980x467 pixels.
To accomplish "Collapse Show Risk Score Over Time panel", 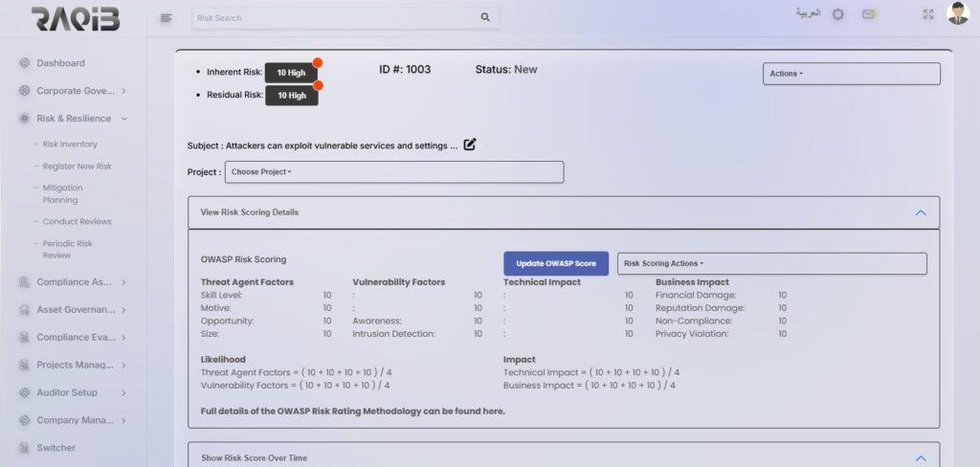I will pyautogui.click(x=921, y=457).
